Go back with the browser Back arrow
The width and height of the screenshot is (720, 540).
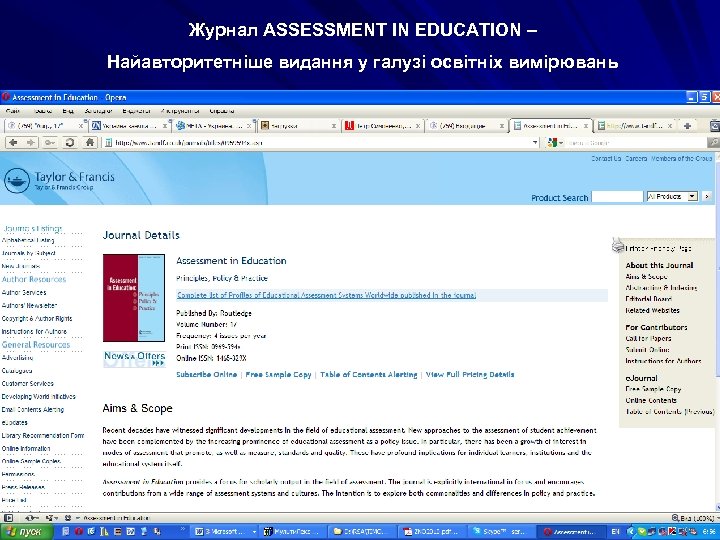tap(13, 143)
